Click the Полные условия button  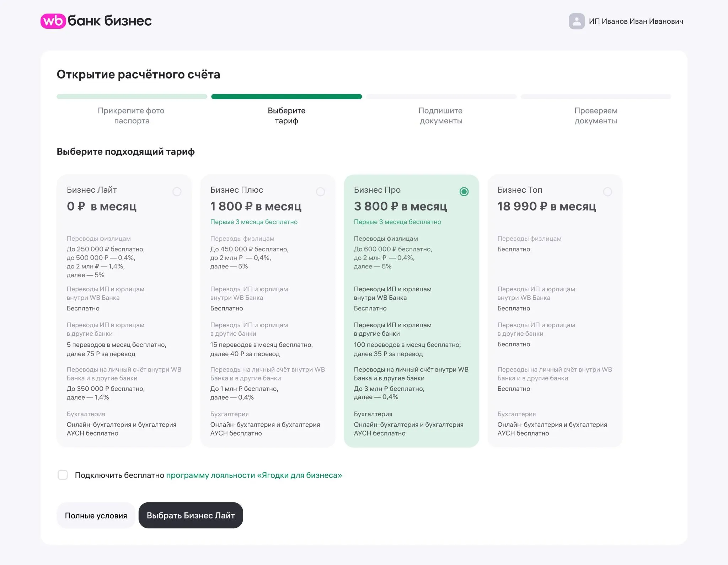[x=96, y=515]
